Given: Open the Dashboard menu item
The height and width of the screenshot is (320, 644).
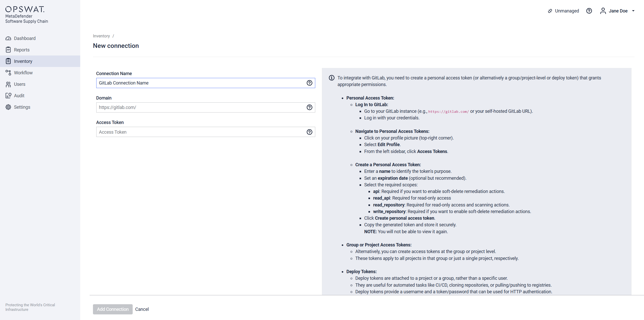Looking at the screenshot, I should pos(40,38).
